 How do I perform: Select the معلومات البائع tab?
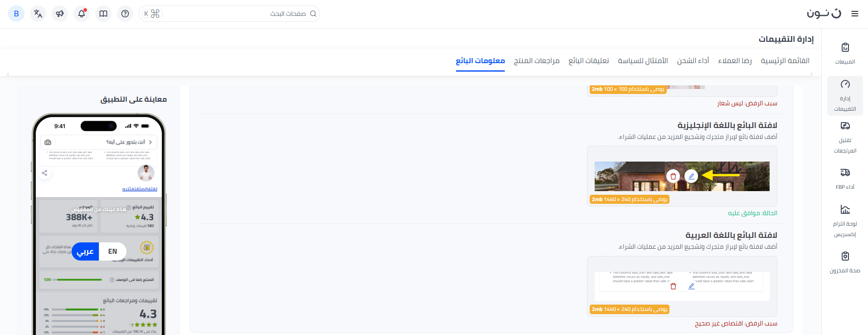[x=480, y=61]
